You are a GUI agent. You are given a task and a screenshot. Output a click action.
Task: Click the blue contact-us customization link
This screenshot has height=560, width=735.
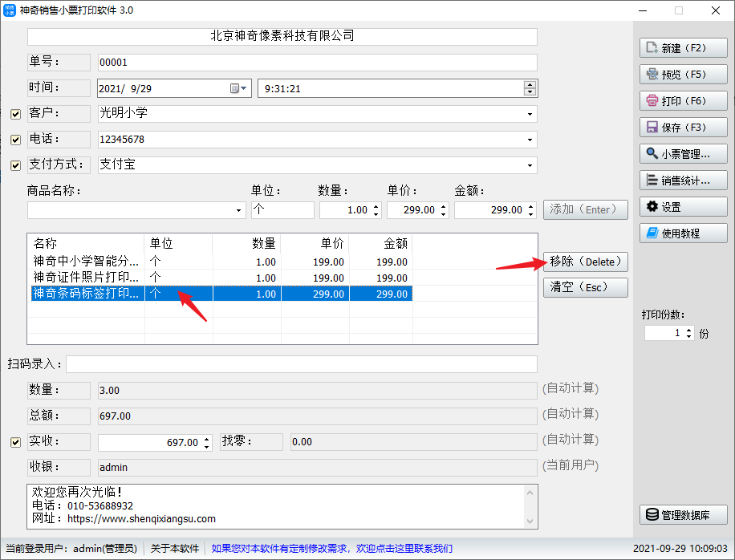[x=332, y=548]
